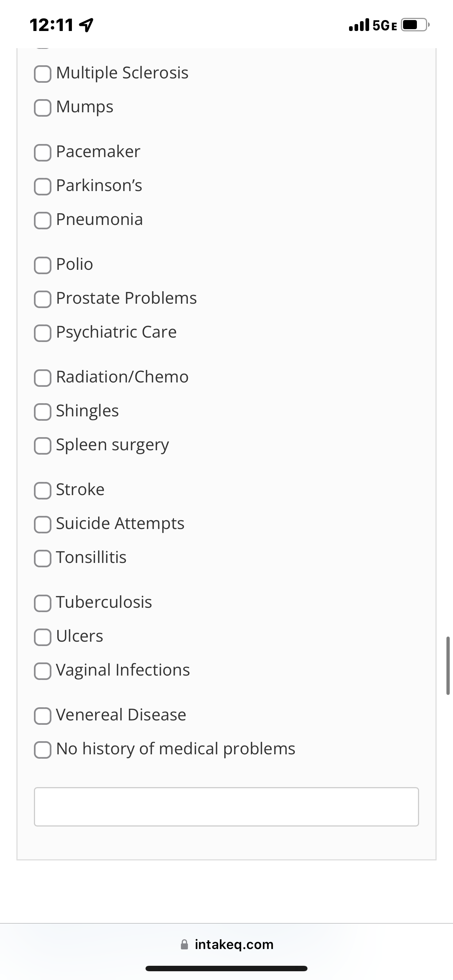This screenshot has height=980, width=453.
Task: Check the Tuberculosis checkbox
Action: coord(42,603)
